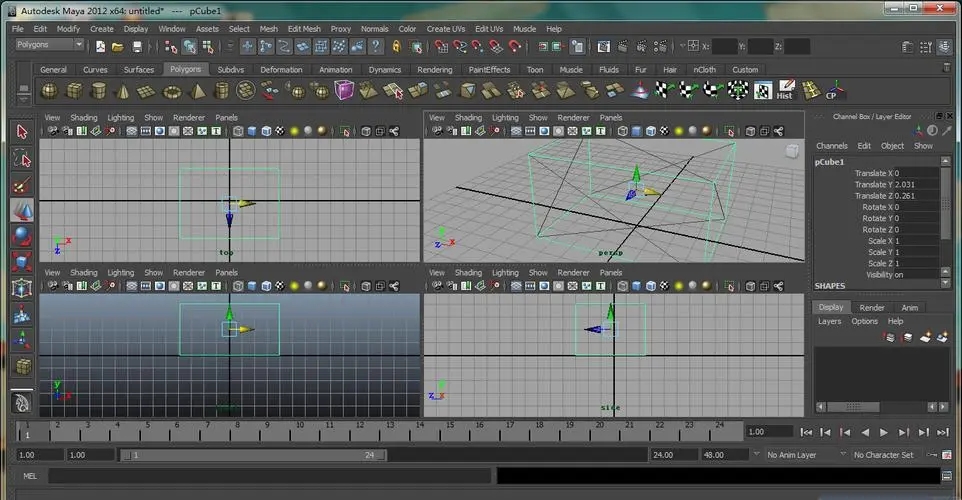Play forward on the timeline
The image size is (962, 500).
click(884, 433)
